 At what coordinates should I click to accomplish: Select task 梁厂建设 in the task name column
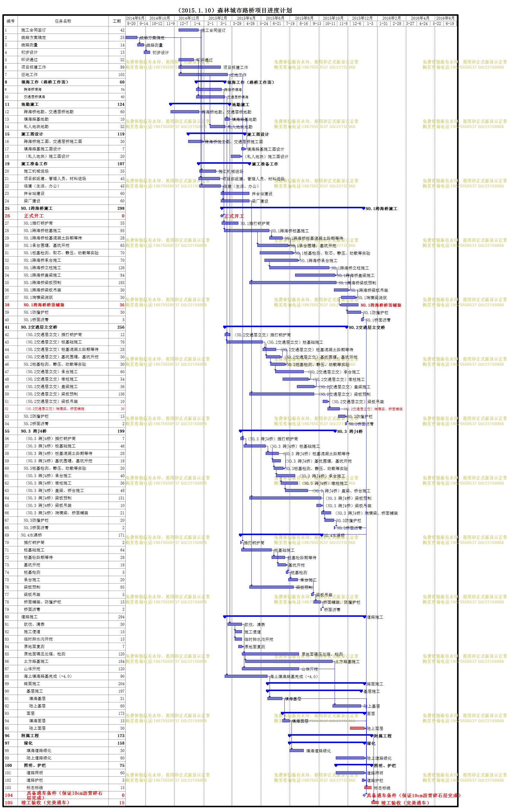(32, 201)
